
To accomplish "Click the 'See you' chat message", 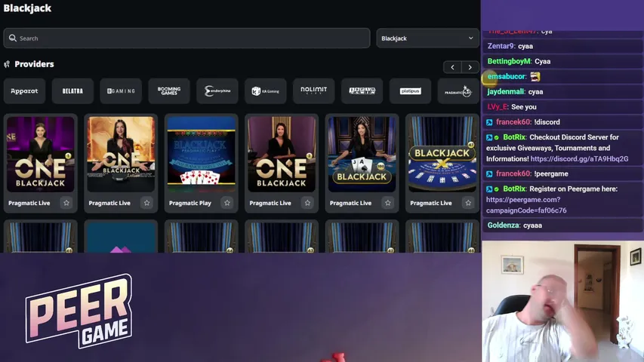I will (524, 106).
